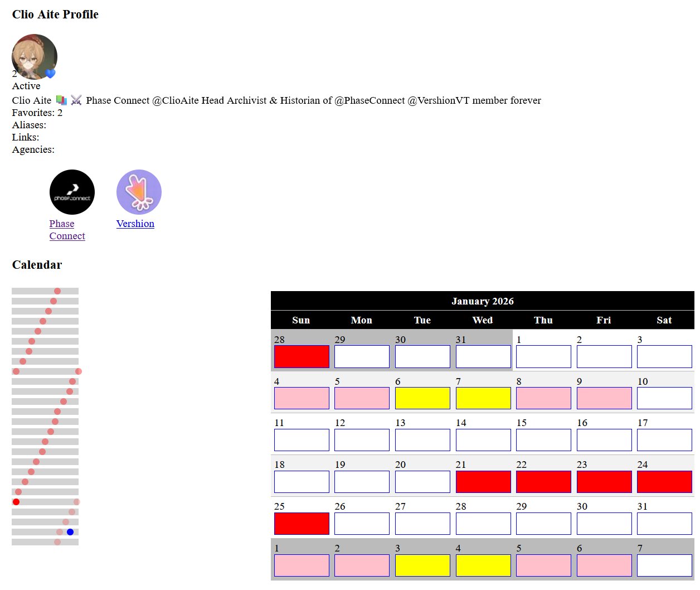Select the cell for January 29
The width and height of the screenshot is (700, 590).
[x=543, y=524]
